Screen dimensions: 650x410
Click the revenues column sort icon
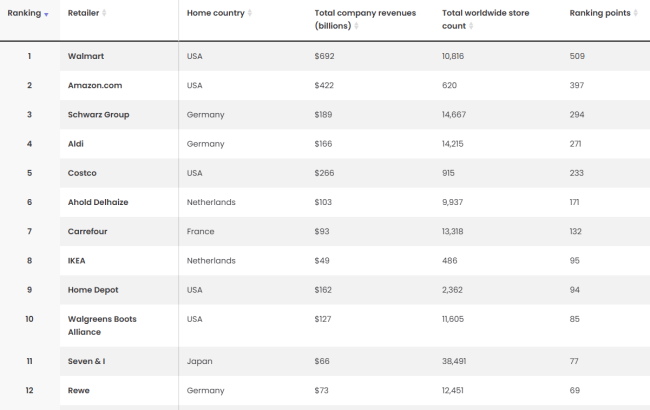pos(356,26)
